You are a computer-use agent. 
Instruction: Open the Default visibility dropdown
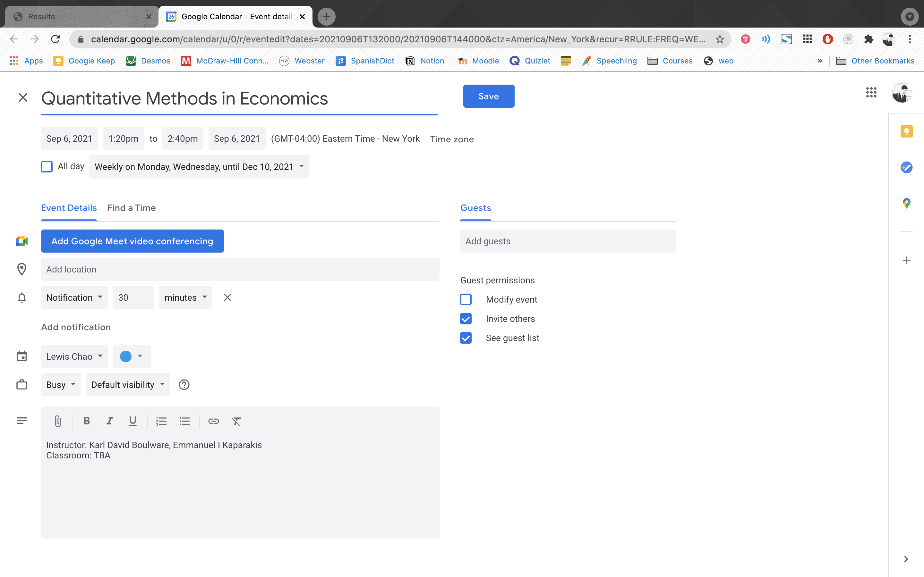[127, 385]
